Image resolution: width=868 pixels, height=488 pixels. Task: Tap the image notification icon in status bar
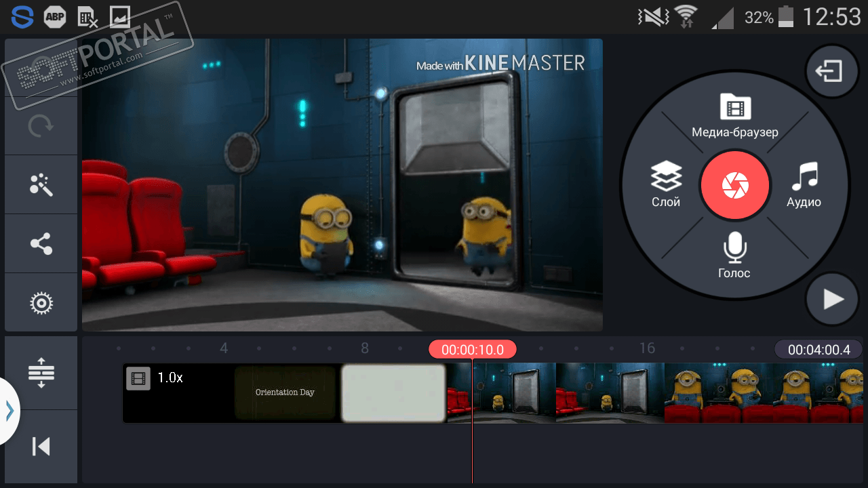tap(120, 17)
